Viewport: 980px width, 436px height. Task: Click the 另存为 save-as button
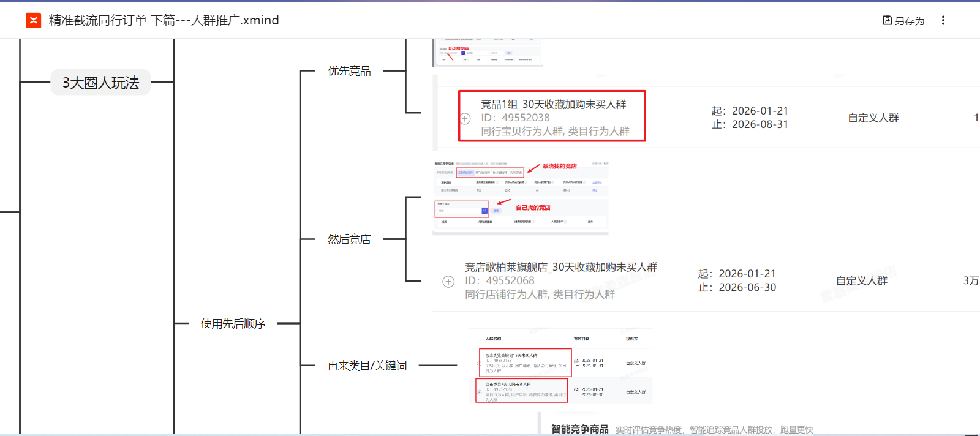pyautogui.click(x=903, y=20)
